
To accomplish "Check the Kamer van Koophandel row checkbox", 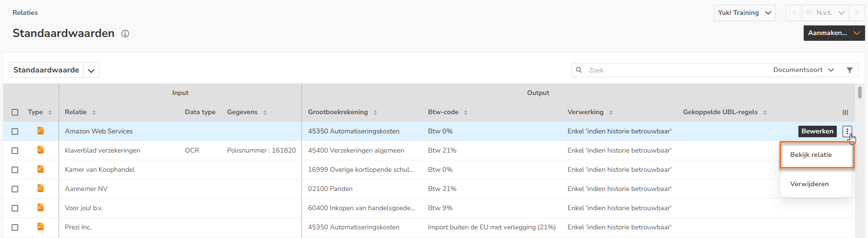I will (15, 170).
